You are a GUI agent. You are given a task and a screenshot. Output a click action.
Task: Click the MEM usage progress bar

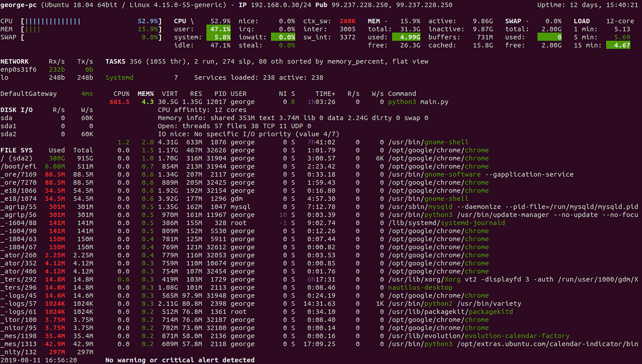pos(91,29)
